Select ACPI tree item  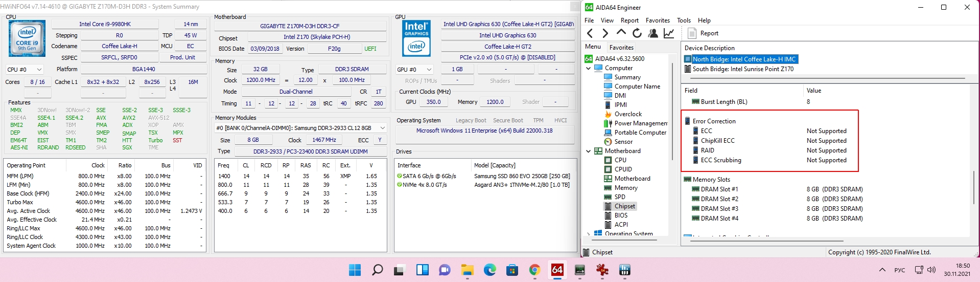pos(616,225)
